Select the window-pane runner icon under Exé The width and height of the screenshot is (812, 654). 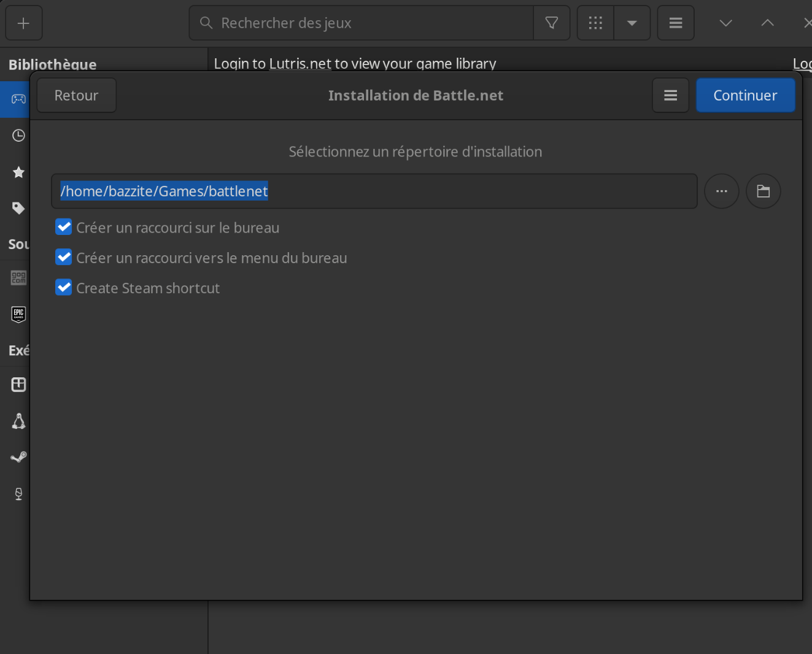pyautogui.click(x=18, y=385)
